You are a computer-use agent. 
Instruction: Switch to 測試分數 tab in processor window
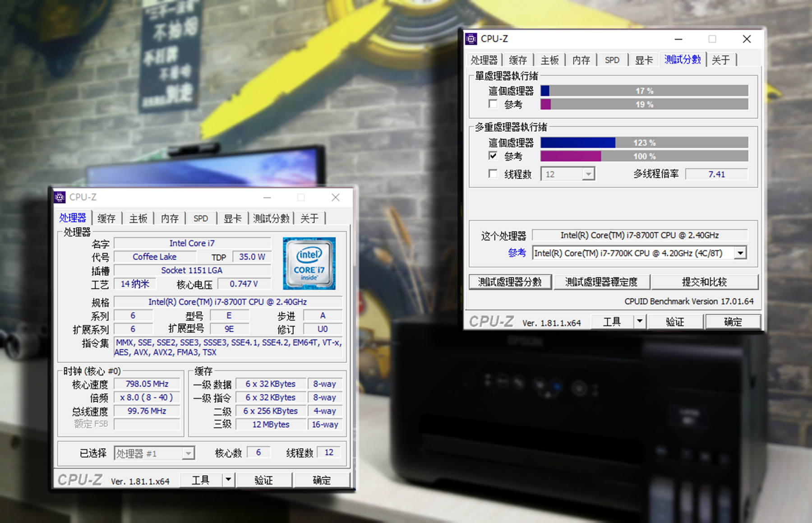pos(271,218)
